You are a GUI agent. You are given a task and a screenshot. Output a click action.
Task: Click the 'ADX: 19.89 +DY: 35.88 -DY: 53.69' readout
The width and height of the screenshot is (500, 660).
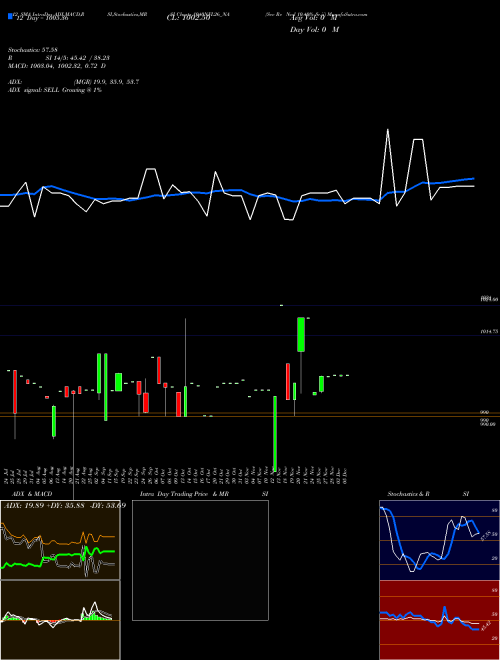click(x=65, y=505)
